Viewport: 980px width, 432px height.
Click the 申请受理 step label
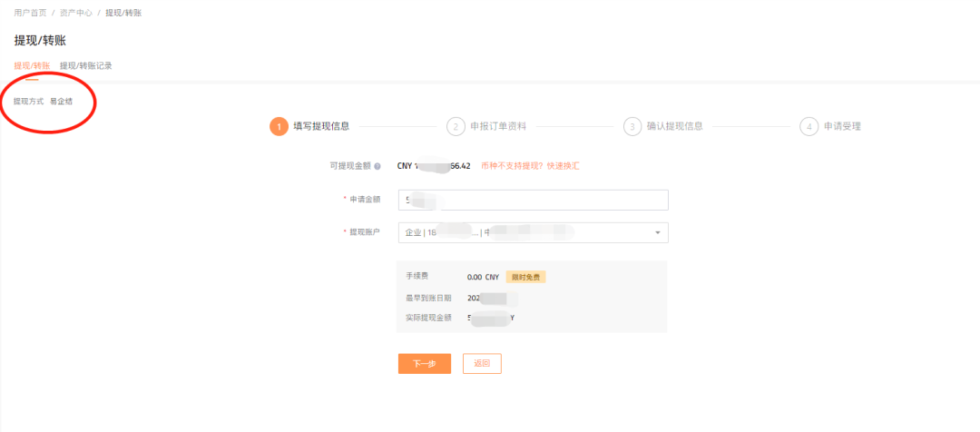pos(842,126)
